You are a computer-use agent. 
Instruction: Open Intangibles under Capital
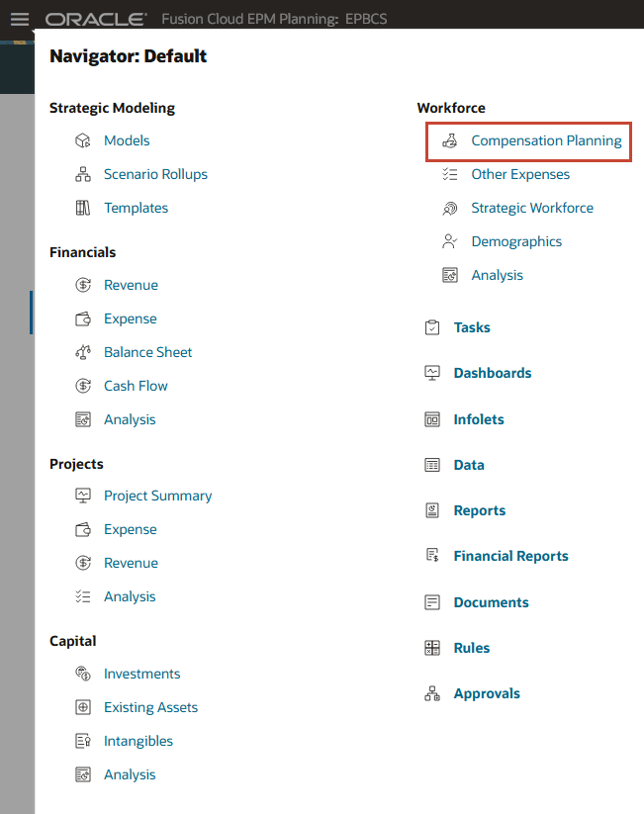click(138, 742)
